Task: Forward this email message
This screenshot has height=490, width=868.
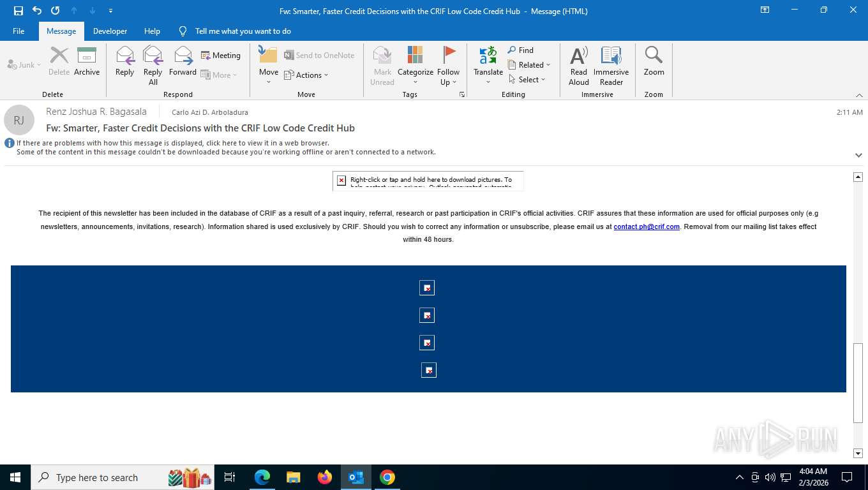Action: [x=183, y=62]
